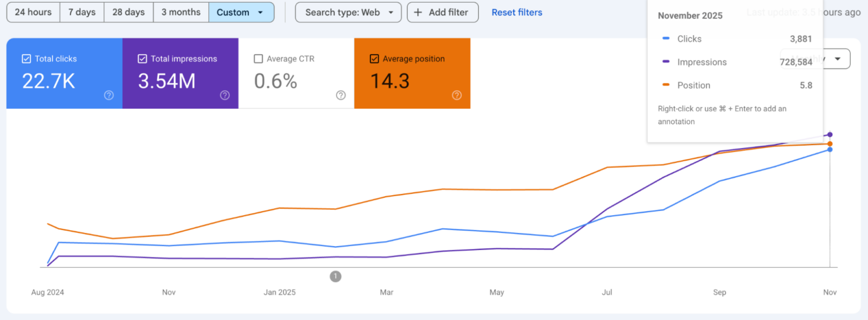868x320 pixels.
Task: Click the blue Clicks legend dash in tooltip
Action: coord(666,39)
